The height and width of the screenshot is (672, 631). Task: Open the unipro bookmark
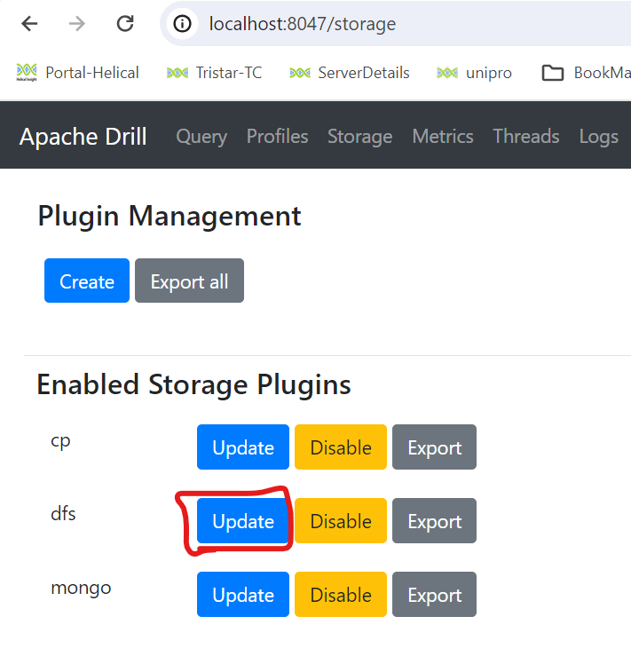point(474,73)
